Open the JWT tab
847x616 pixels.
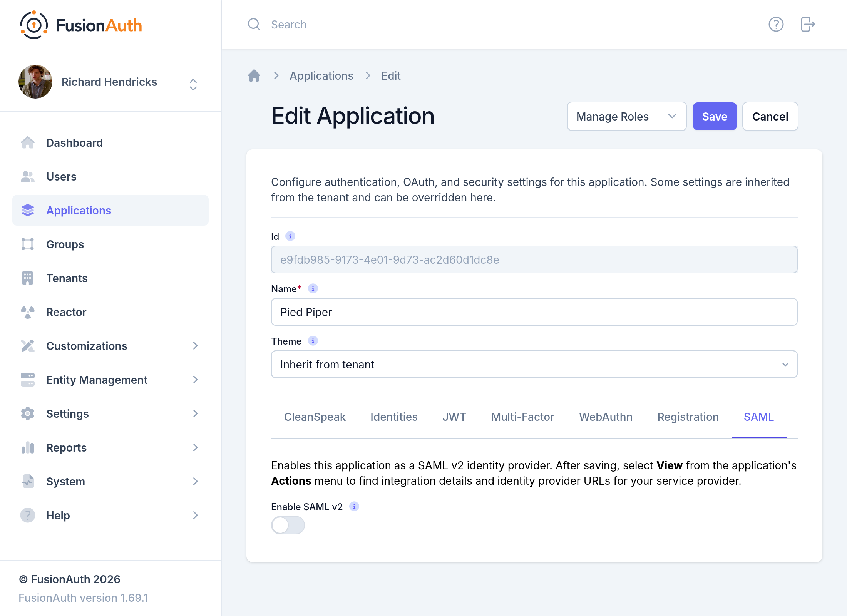[454, 417]
